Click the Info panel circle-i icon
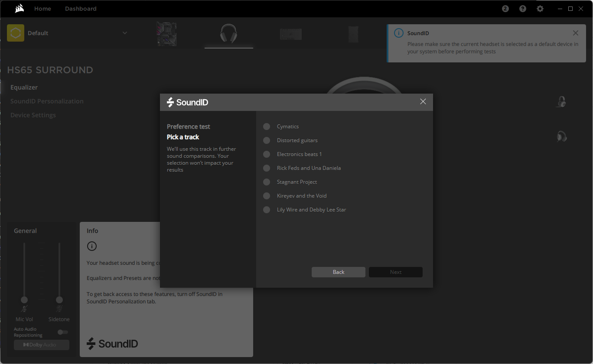 point(92,246)
